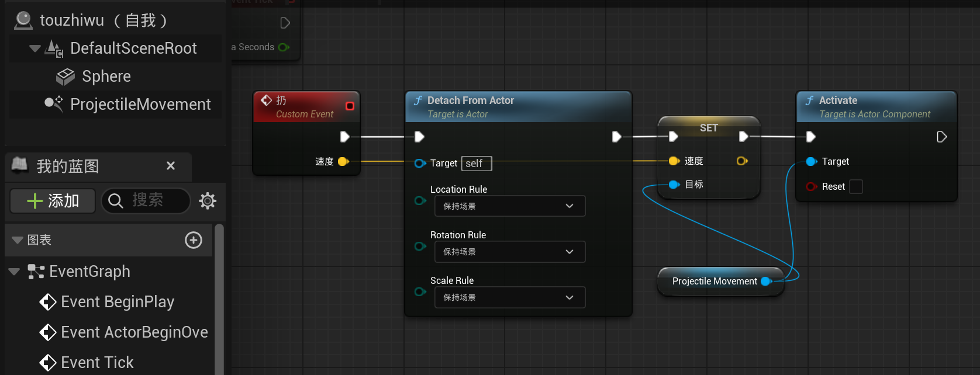Screen dimensions: 980x375
Task: Click the Reset boolean input pin
Action: tap(811, 186)
